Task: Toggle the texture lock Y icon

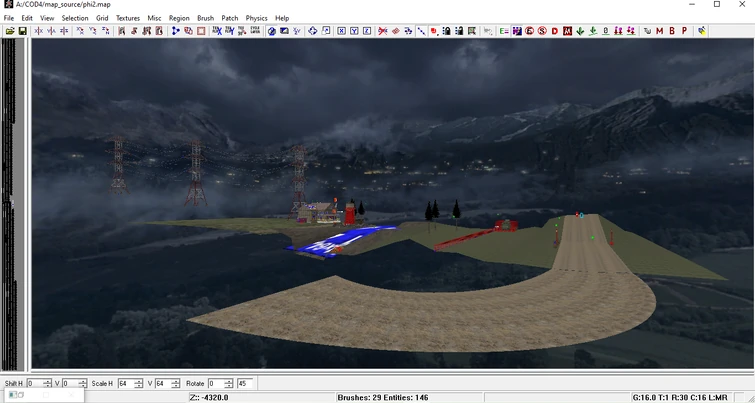Action: click(x=230, y=31)
